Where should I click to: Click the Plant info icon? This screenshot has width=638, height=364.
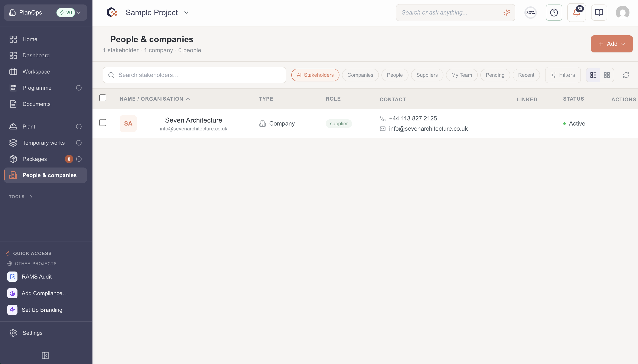point(79,127)
